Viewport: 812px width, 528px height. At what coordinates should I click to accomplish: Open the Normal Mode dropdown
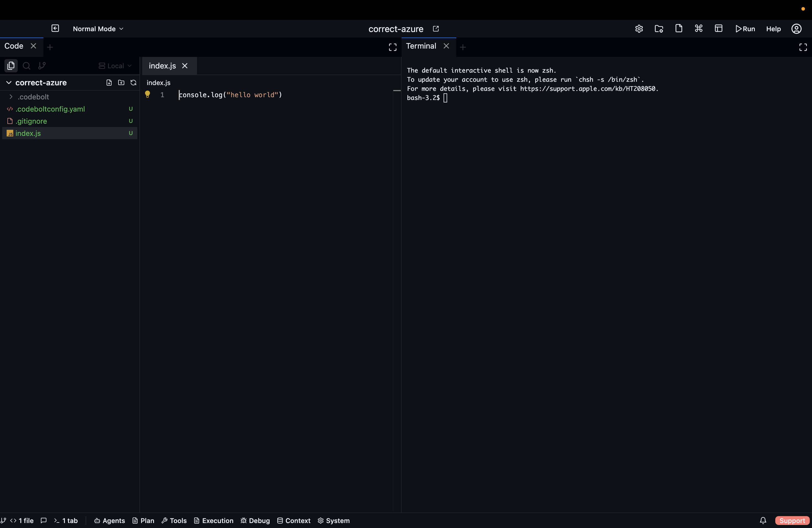[x=98, y=29]
